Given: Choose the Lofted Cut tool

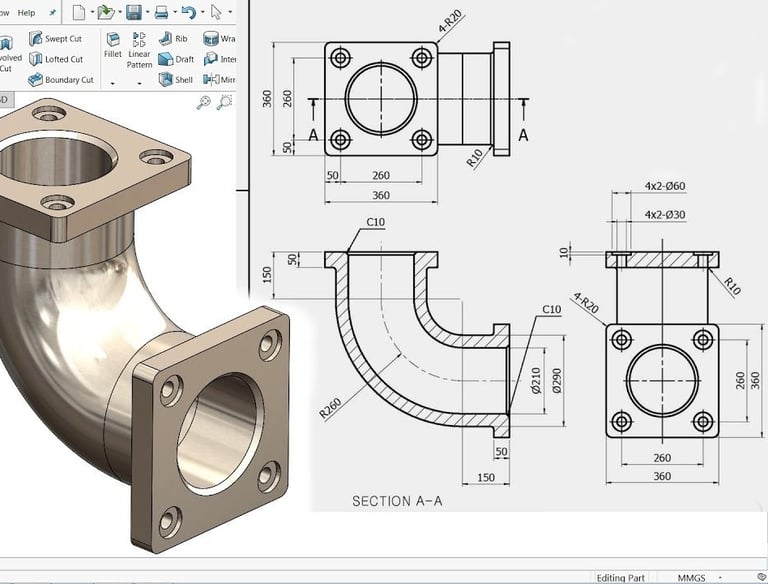Looking at the screenshot, I should click(x=56, y=59).
